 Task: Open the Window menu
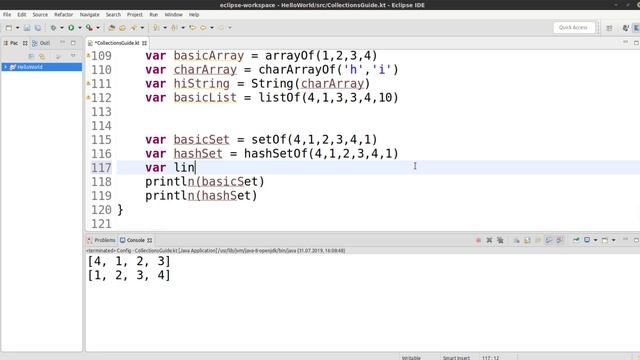click(173, 14)
